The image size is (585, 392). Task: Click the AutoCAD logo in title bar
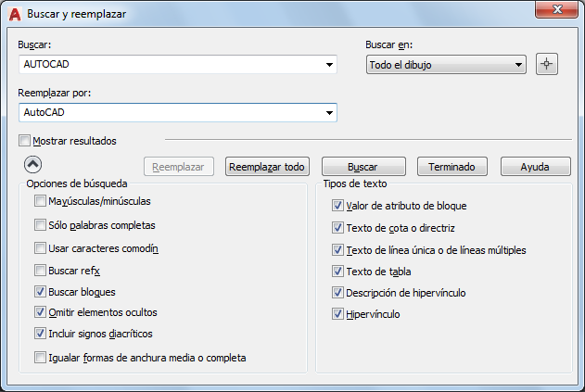tap(15, 14)
